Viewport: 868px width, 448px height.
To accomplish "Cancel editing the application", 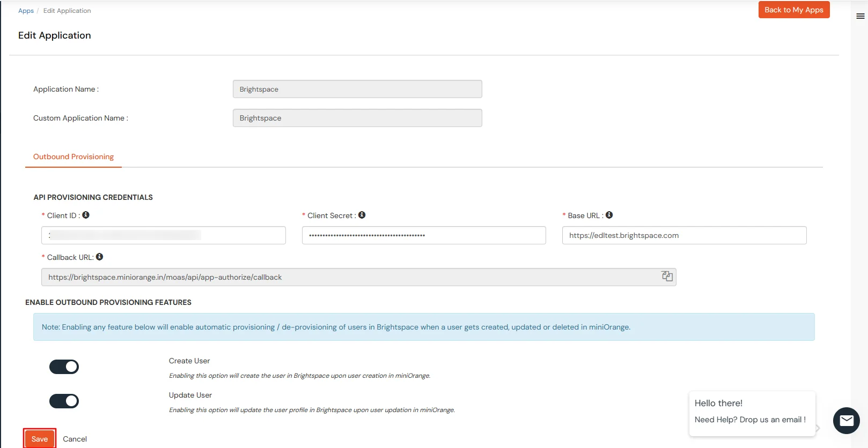I will 75,439.
